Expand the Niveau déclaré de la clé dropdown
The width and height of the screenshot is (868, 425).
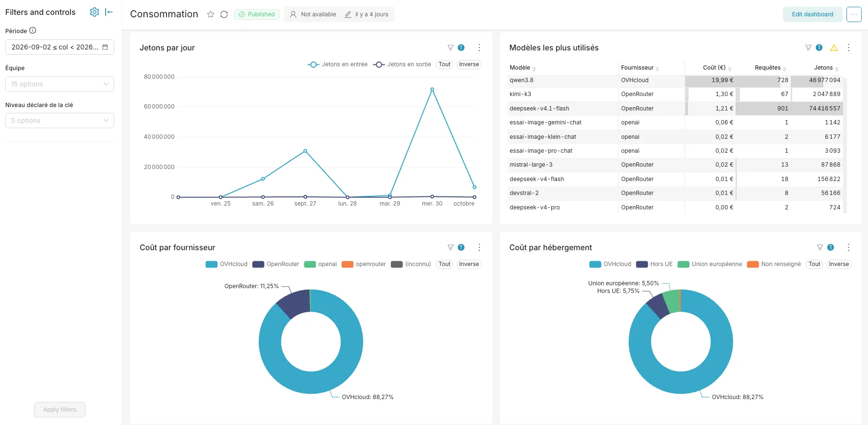tap(59, 121)
